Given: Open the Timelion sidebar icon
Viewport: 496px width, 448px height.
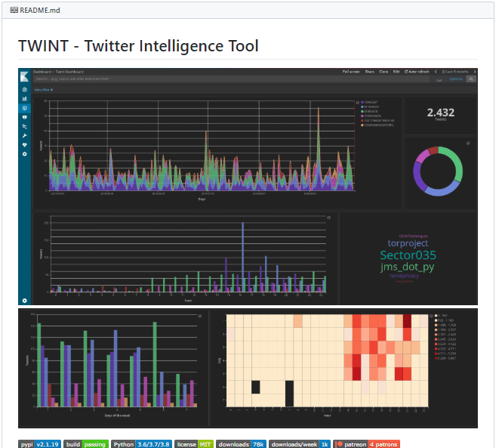Looking at the screenshot, I should click(x=25, y=117).
